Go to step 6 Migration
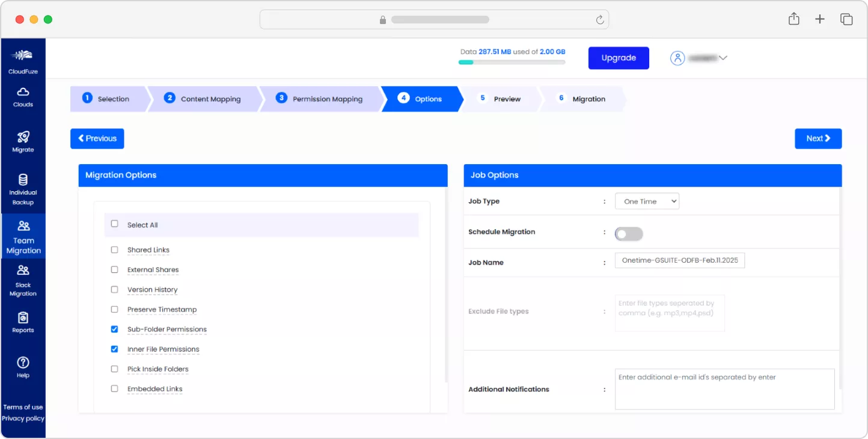Viewport: 868px width, 439px height. [x=582, y=99]
